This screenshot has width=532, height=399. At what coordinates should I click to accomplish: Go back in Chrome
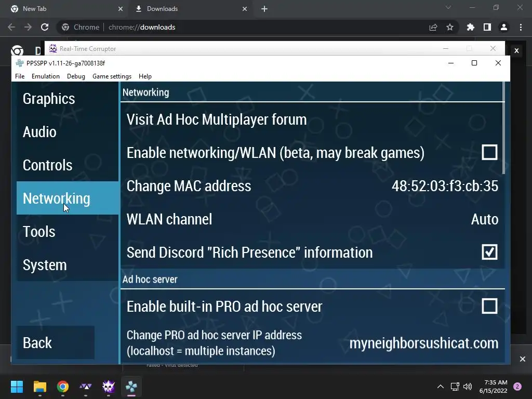[x=11, y=27]
